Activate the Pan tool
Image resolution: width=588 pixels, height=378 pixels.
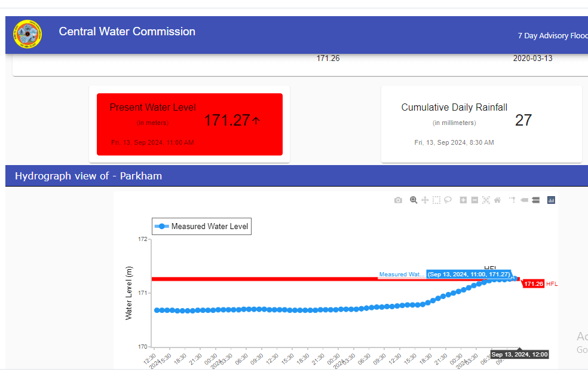[425, 200]
